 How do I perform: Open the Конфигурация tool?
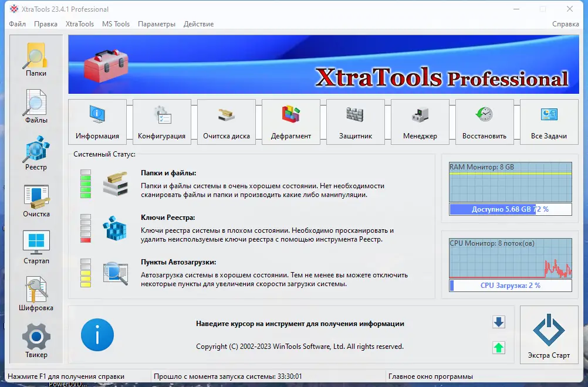pos(161,122)
